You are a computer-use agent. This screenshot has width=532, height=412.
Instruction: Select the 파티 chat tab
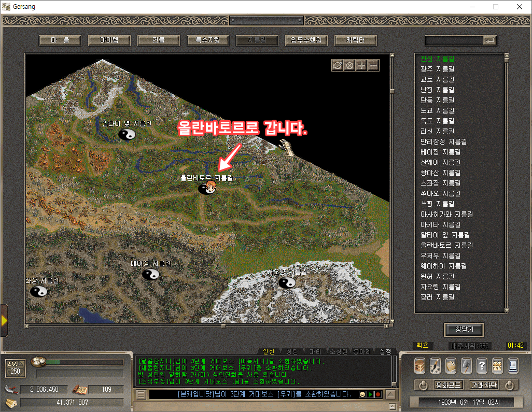315,352
